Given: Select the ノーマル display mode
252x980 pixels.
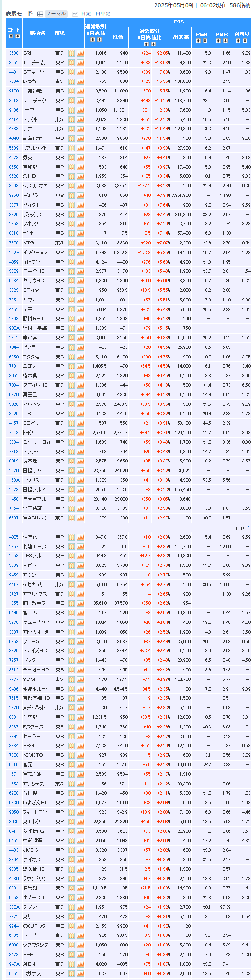Looking at the screenshot, I should point(56,14).
